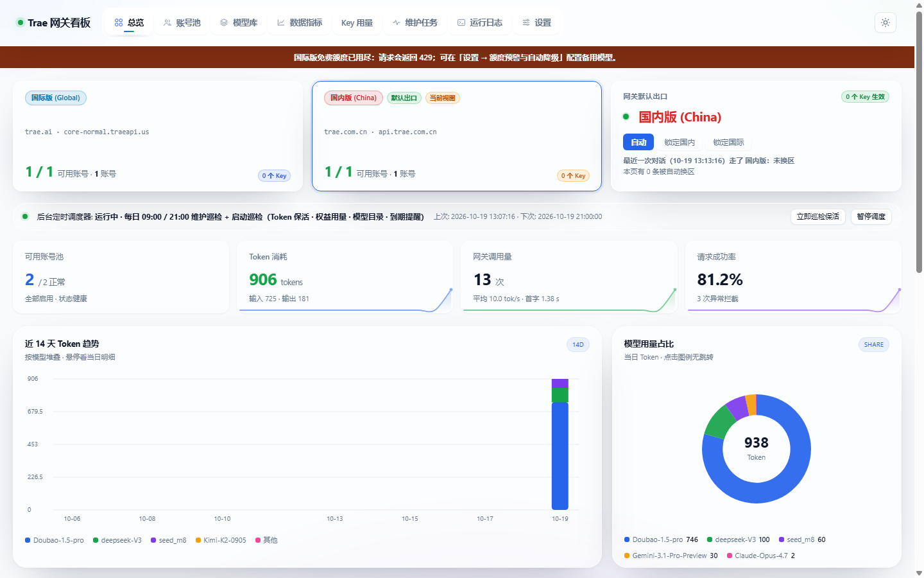Click the 立即巡检保活 button
The height and width of the screenshot is (578, 924).
pos(818,216)
